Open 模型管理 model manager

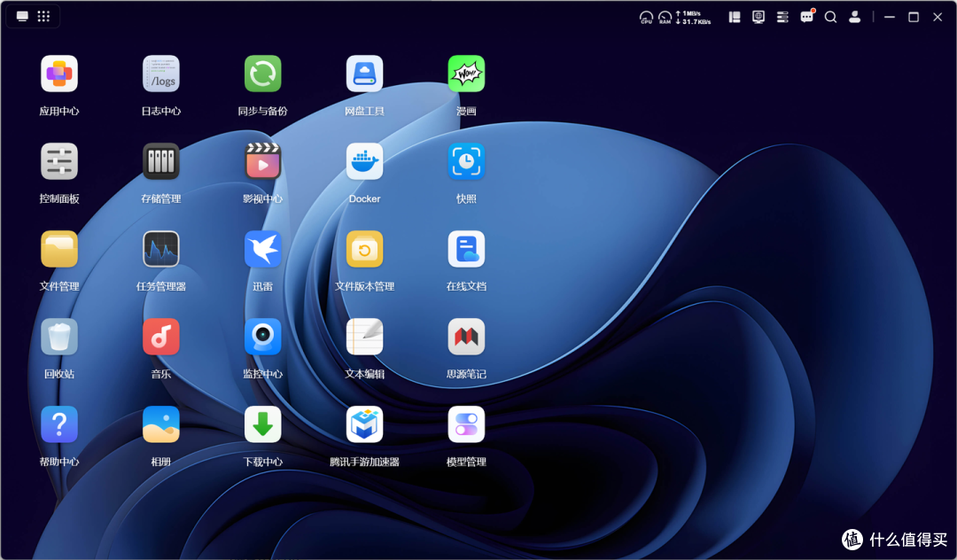tap(466, 424)
